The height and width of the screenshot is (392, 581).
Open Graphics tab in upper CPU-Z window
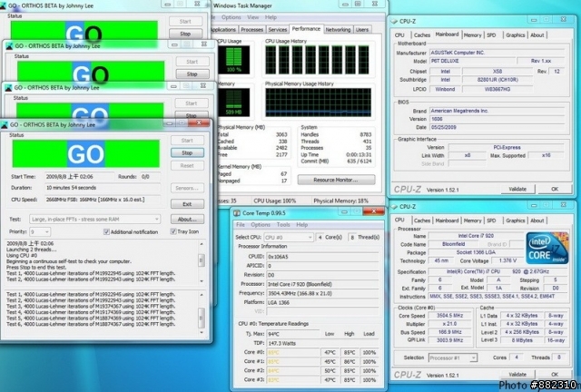tap(516, 35)
